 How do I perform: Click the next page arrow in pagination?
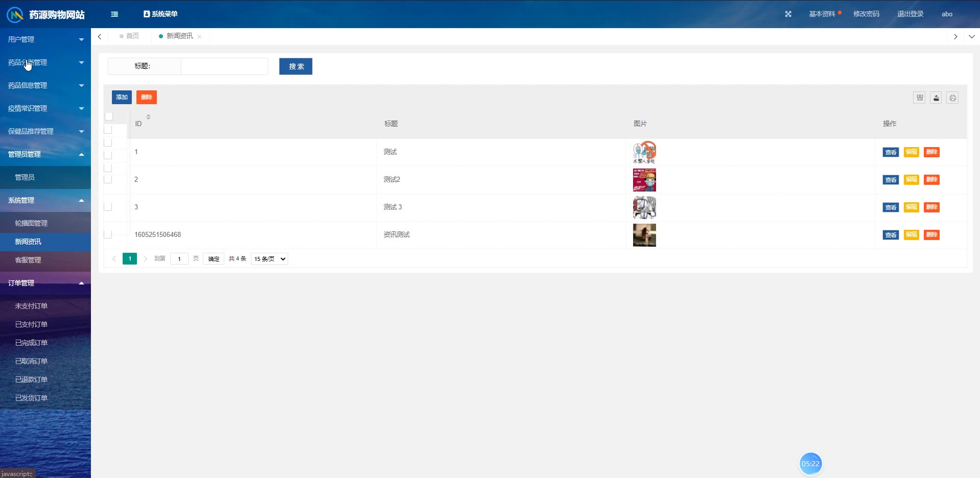(x=145, y=259)
